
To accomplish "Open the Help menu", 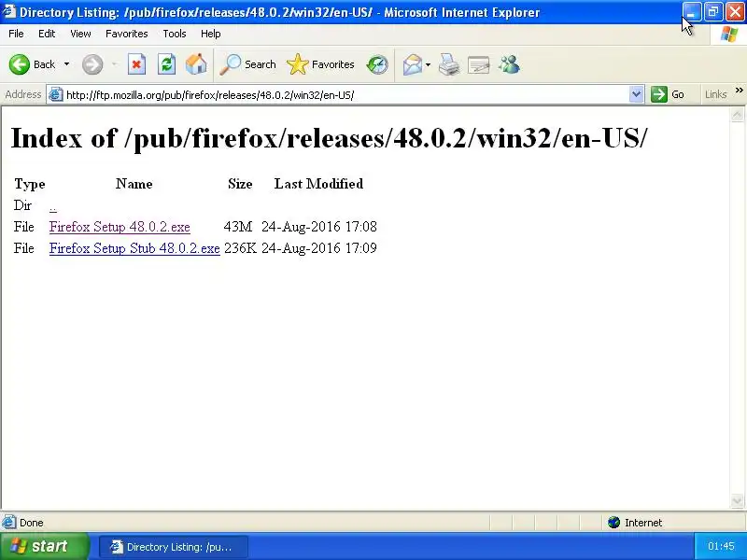I will click(211, 34).
